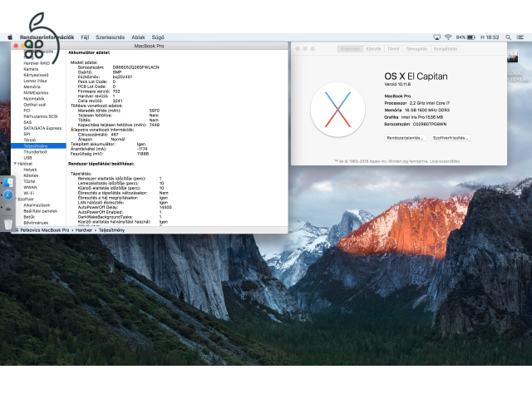This screenshot has height=399, width=532.
Task: Open the Szerkesztés menu
Action: pos(111,37)
